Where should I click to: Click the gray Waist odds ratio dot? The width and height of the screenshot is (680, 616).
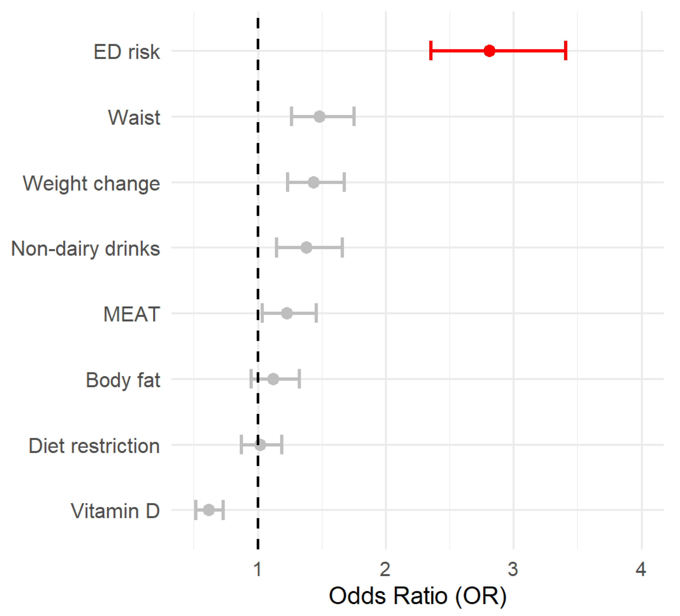pos(319,117)
